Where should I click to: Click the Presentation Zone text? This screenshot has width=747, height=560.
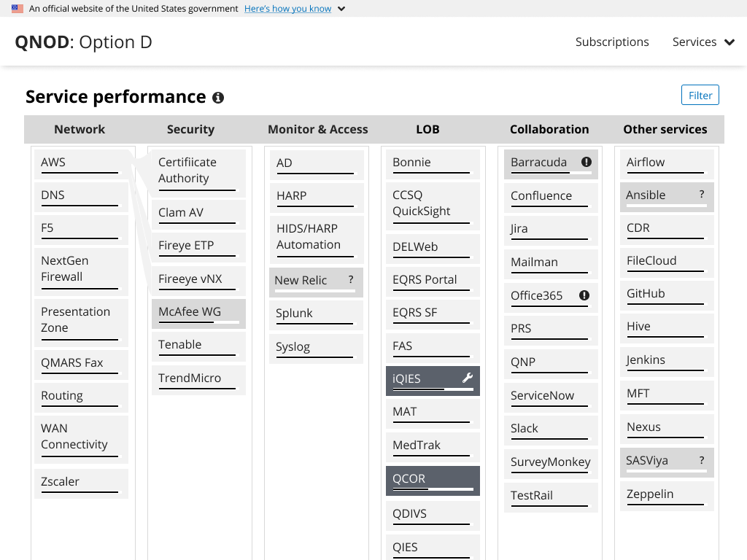pyautogui.click(x=75, y=319)
